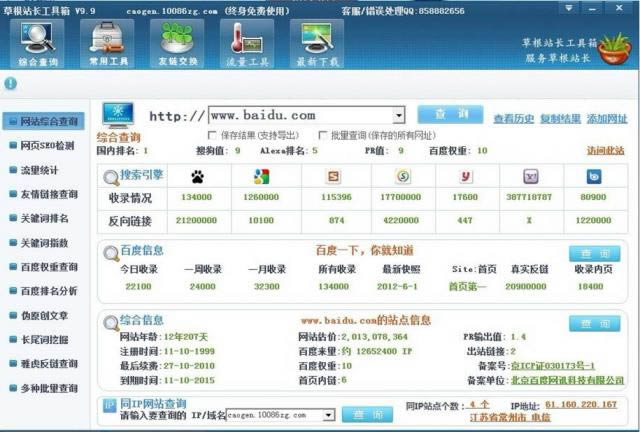Image resolution: width=640 pixels, height=432 pixels.
Task: Click the potted plant logo icon
Action: point(614,49)
